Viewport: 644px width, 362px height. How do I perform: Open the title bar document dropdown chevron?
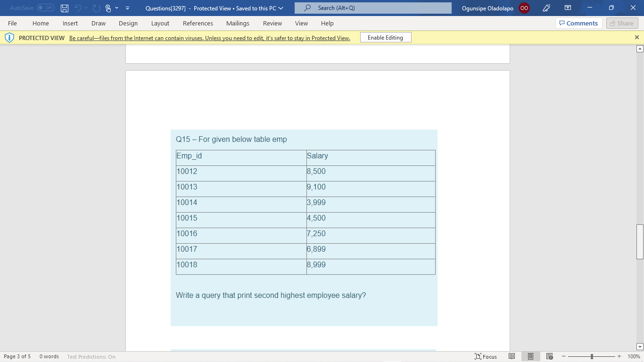(281, 8)
